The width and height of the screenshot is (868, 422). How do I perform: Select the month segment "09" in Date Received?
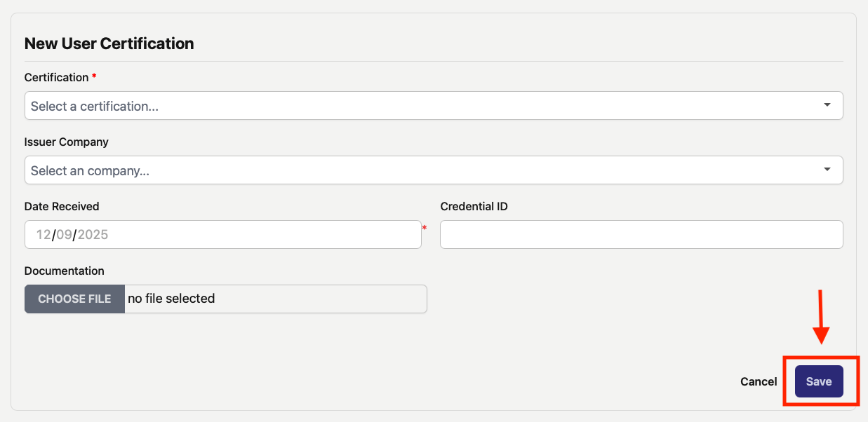[x=65, y=235]
